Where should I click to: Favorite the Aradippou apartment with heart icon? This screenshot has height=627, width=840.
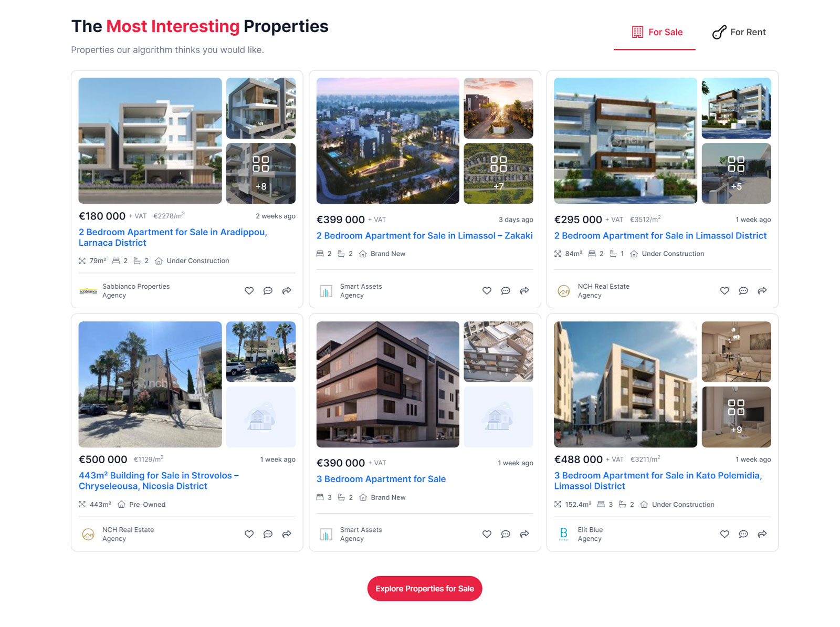(x=249, y=290)
